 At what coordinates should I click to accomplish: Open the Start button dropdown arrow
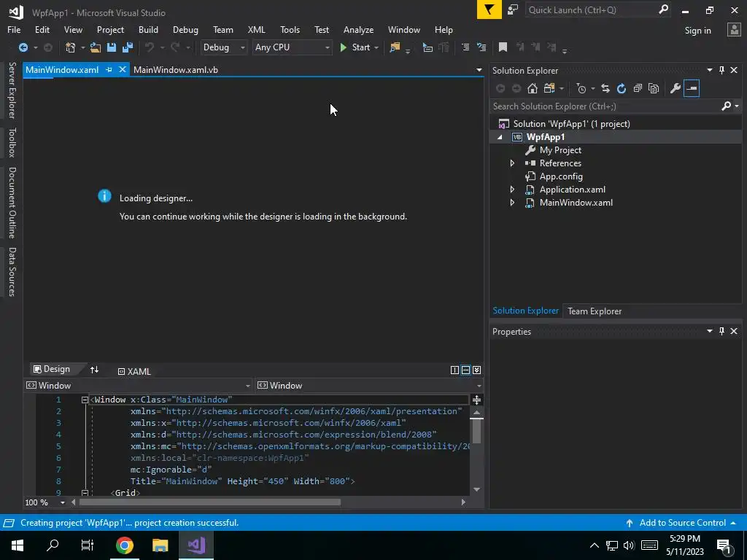376,47
